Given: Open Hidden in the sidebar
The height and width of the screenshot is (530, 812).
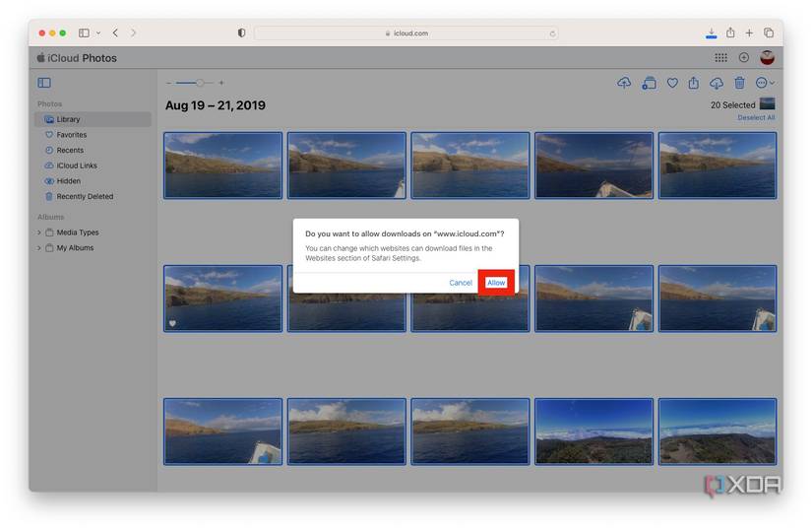Looking at the screenshot, I should point(94,181).
